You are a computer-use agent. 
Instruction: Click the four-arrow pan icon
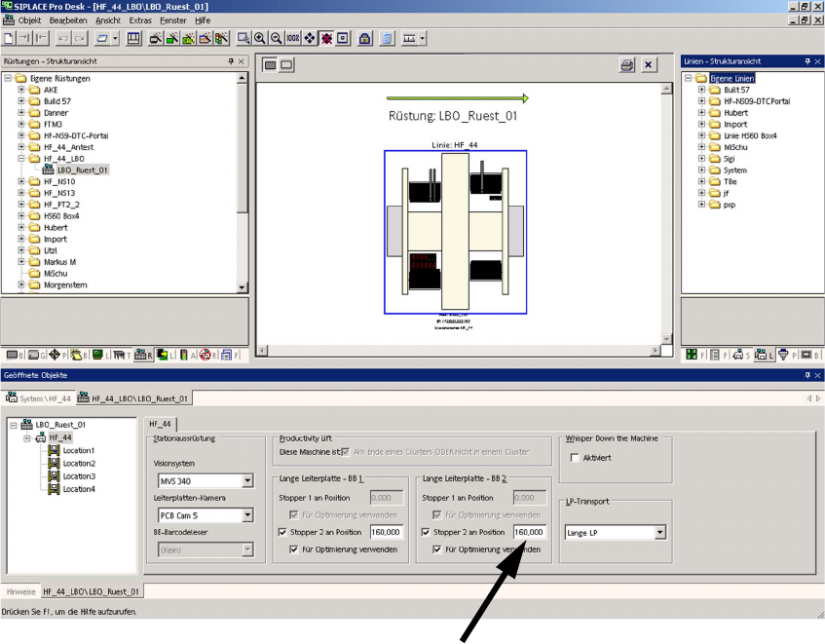[310, 38]
